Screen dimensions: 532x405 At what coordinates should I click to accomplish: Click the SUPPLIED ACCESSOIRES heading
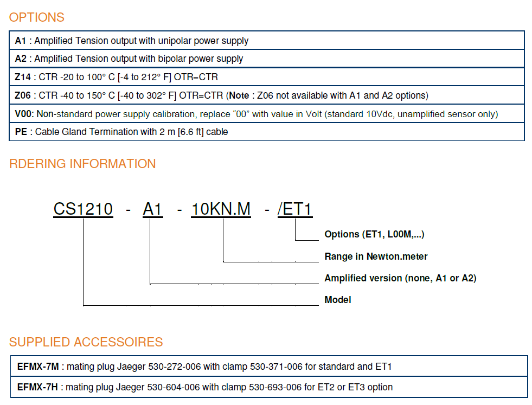pyautogui.click(x=86, y=342)
